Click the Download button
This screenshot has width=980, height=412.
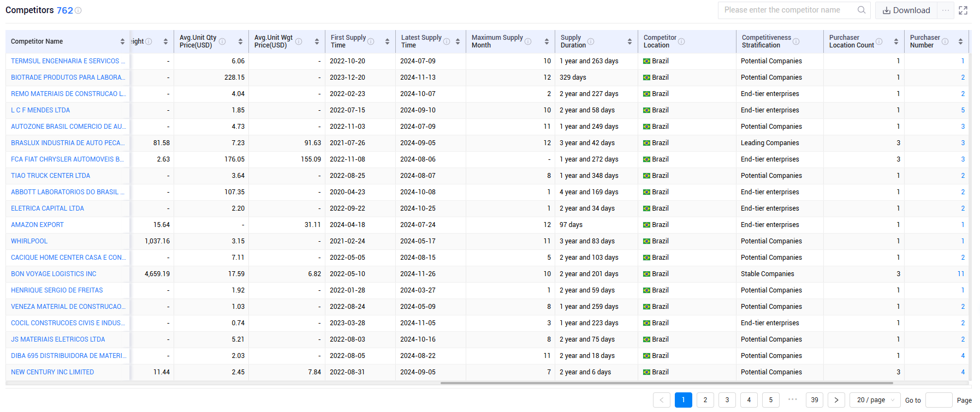[x=906, y=10]
